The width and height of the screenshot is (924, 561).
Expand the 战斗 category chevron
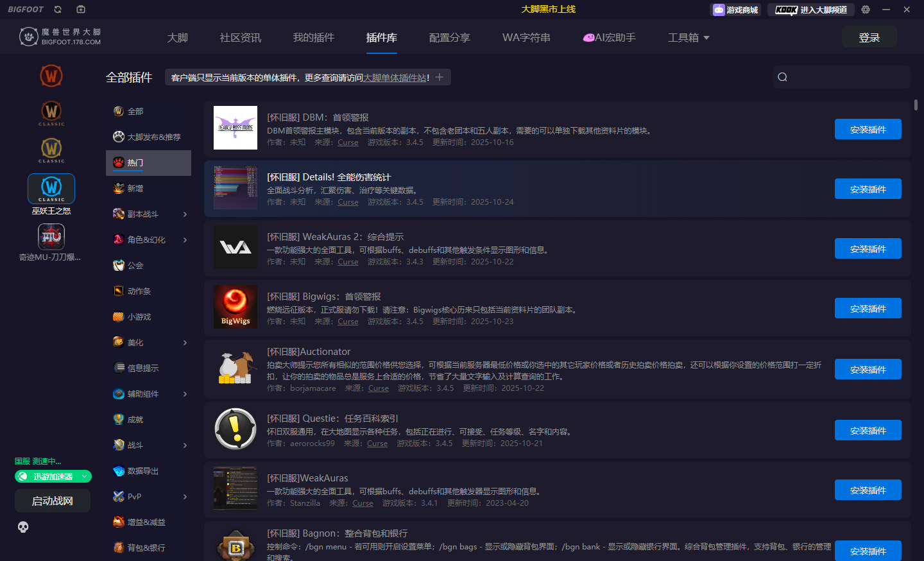pos(185,445)
